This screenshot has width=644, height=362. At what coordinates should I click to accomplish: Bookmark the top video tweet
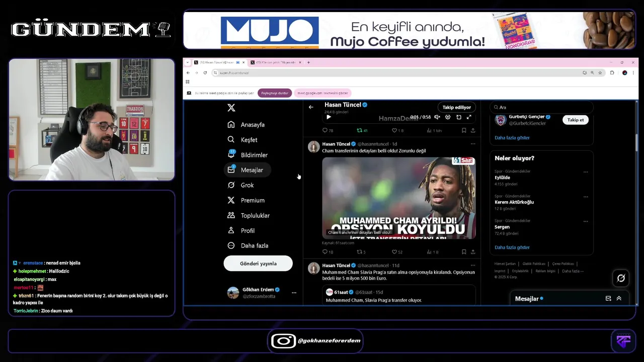pos(464,130)
